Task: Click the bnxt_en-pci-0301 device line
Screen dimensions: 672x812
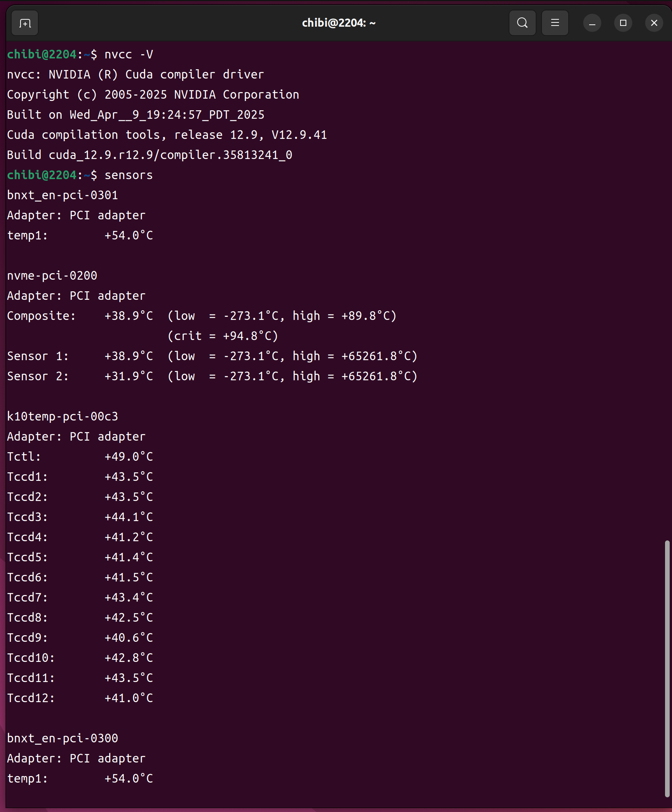Action: (62, 195)
